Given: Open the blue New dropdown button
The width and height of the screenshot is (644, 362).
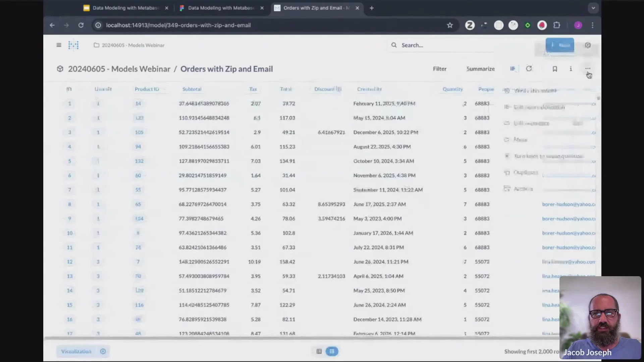Looking at the screenshot, I should pos(559,45).
